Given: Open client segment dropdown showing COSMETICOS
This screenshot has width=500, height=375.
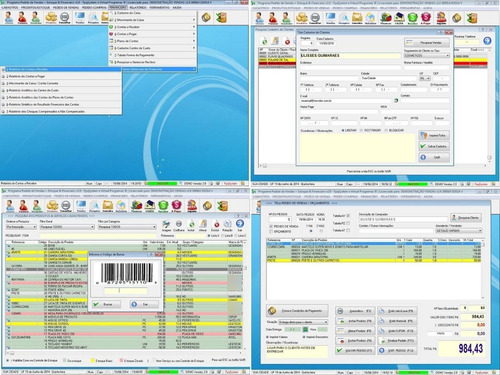Looking at the screenshot, I should pyautogui.click(x=427, y=56).
